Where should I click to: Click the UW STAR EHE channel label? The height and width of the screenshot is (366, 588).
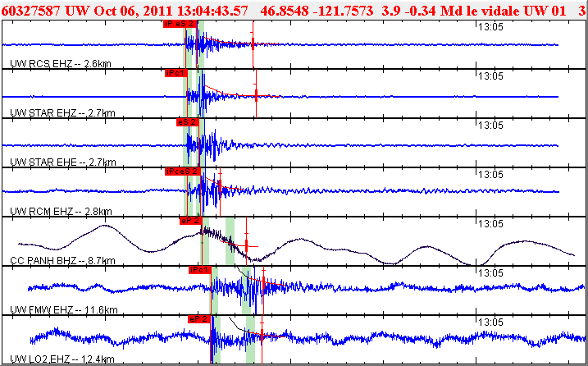pos(62,162)
